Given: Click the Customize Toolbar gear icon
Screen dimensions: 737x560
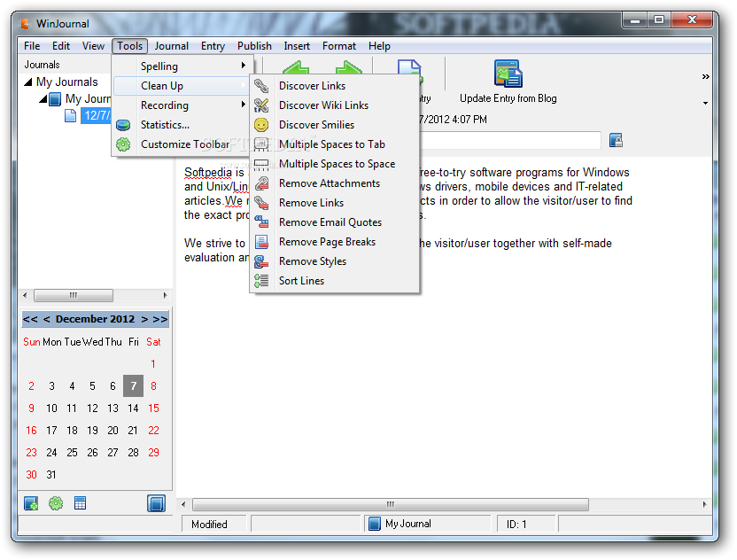Looking at the screenshot, I should click(x=123, y=144).
